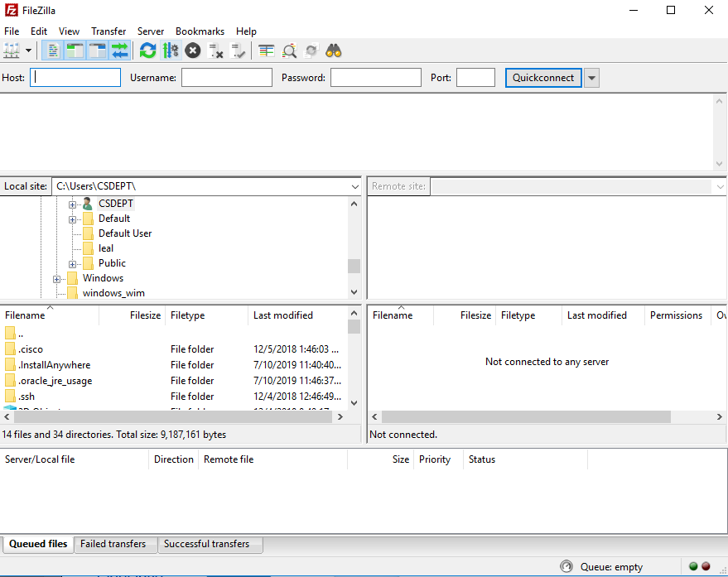Expand the Windows folder node

(x=56, y=279)
